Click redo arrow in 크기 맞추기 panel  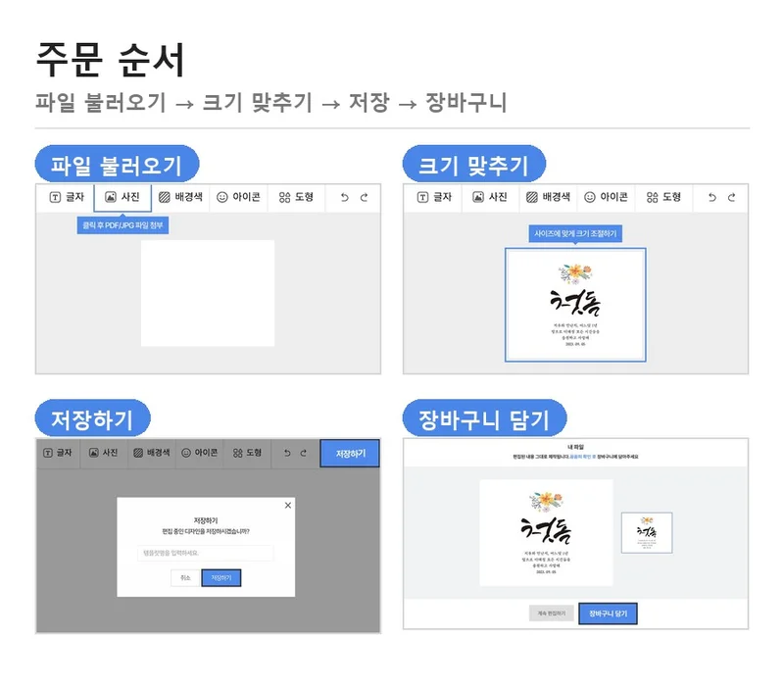tap(731, 198)
